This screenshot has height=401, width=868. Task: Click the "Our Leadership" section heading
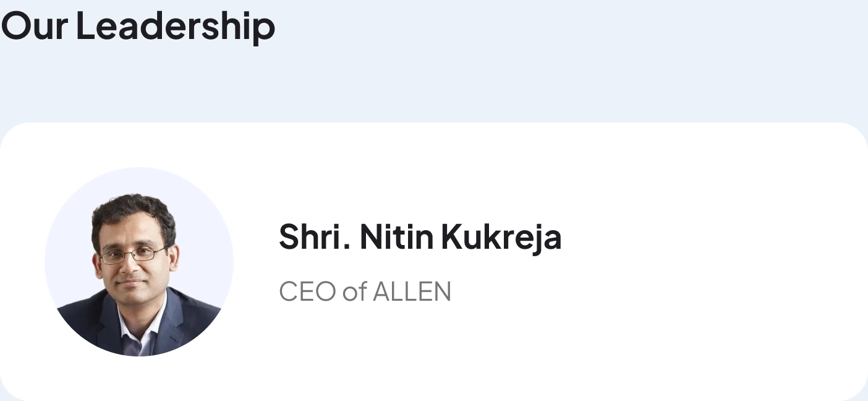pos(138,26)
